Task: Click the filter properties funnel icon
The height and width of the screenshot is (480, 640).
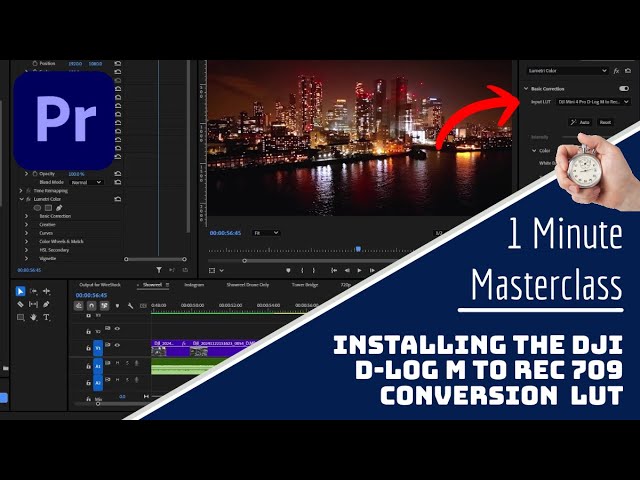Action: (x=159, y=270)
